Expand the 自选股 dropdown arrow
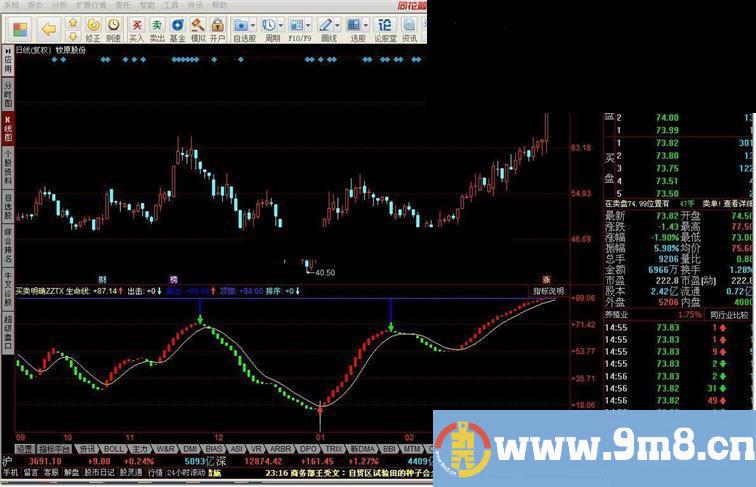Screen dimensions: 756x487 tap(257, 24)
